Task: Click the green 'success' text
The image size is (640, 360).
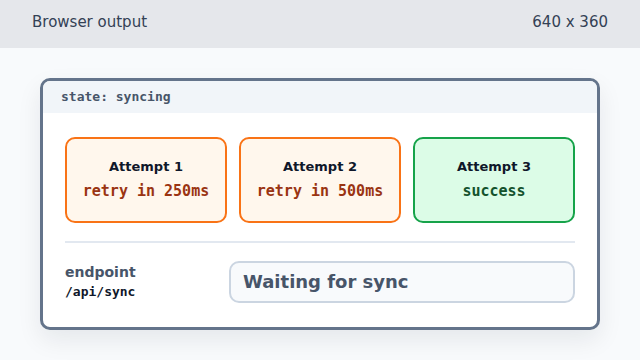Action: point(494,191)
